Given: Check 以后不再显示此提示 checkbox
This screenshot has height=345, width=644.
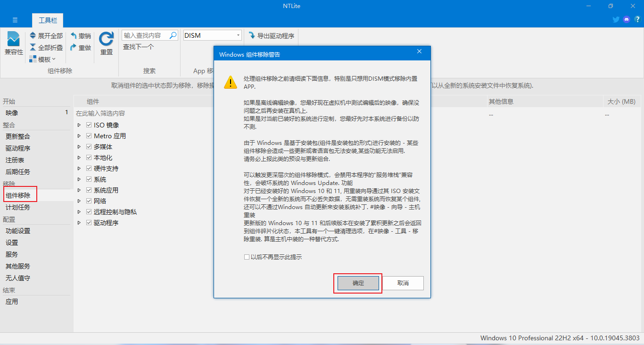Looking at the screenshot, I should [x=247, y=257].
